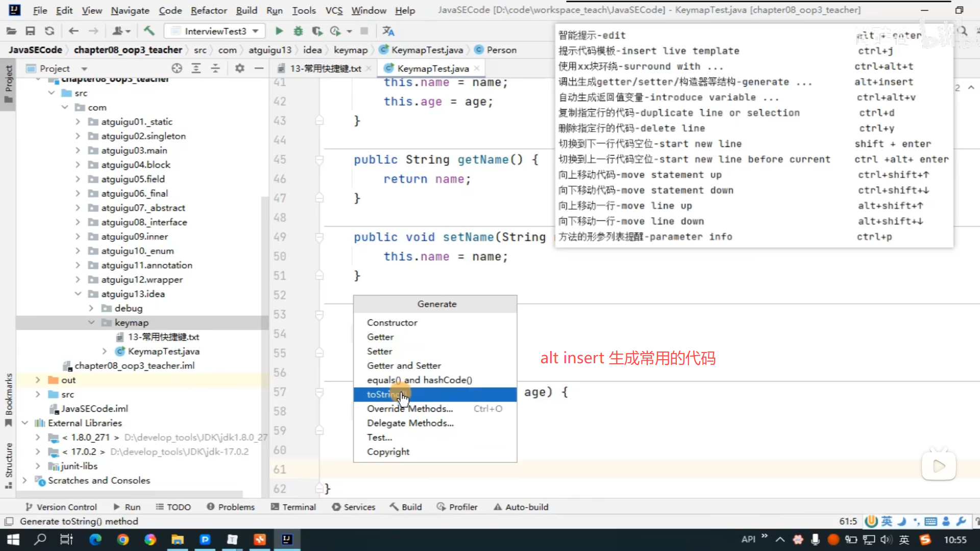Click Collapse All icon in Project panel
This screenshot has width=980, height=551.
(x=215, y=68)
